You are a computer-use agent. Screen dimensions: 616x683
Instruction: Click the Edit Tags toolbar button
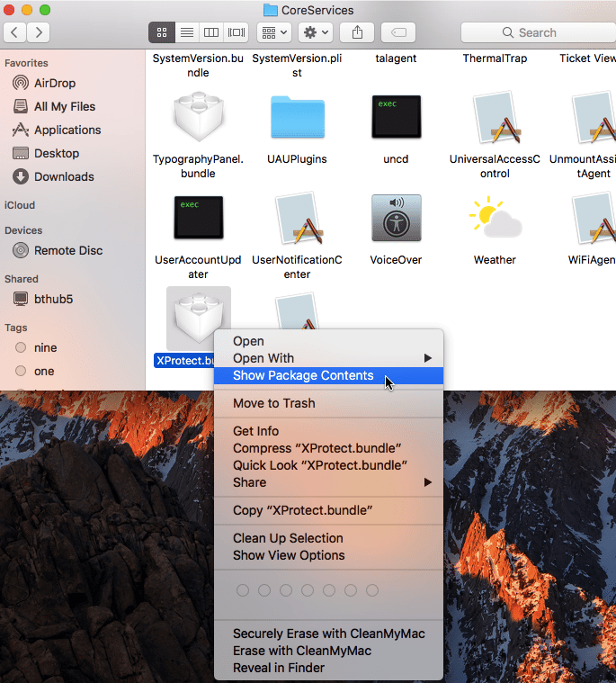(398, 32)
